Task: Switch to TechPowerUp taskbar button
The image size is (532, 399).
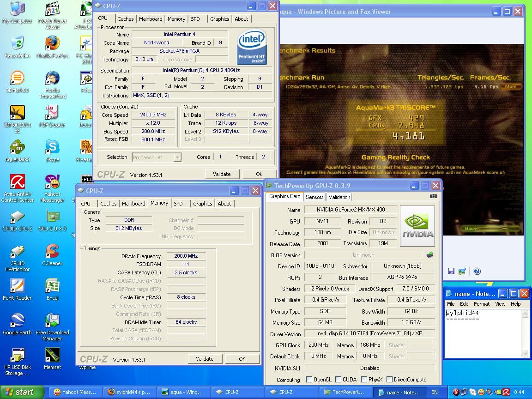Action: 345,392
